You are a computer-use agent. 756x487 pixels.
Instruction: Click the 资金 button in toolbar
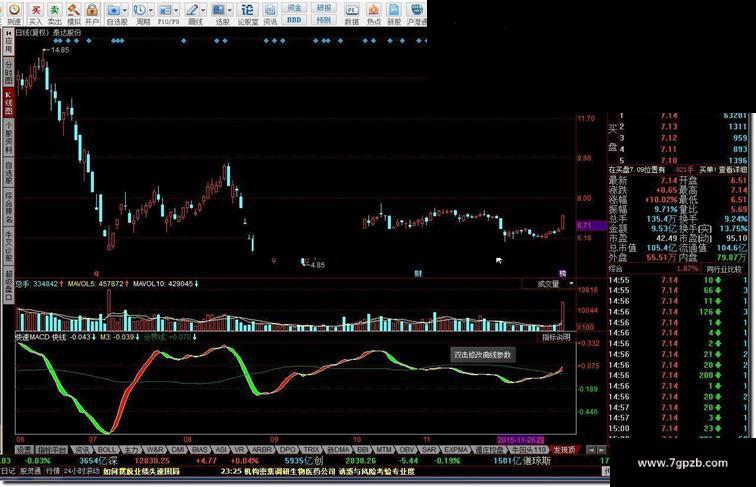click(x=294, y=8)
